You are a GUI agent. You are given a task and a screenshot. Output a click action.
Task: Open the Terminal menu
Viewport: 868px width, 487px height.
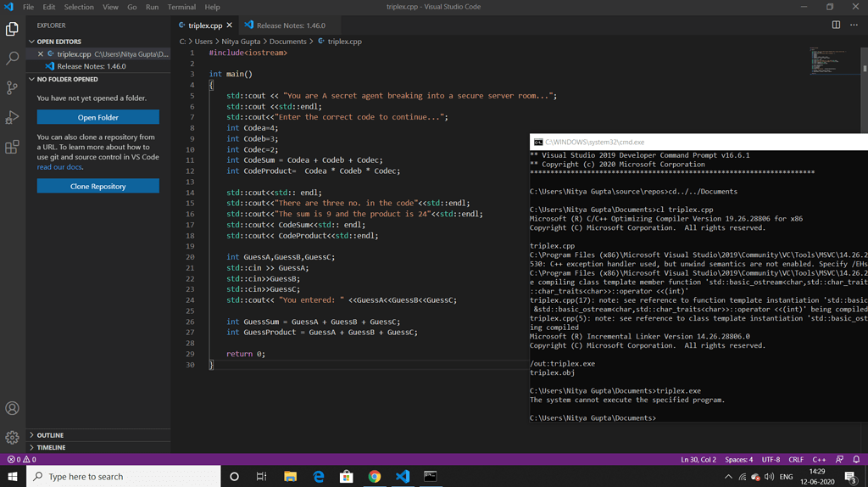click(x=181, y=7)
